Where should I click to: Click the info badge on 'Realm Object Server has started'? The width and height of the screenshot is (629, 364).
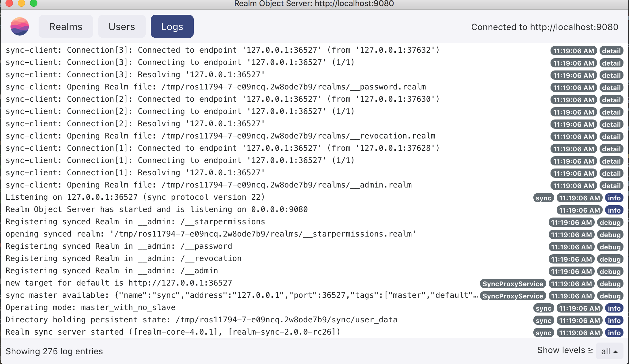pos(614,210)
